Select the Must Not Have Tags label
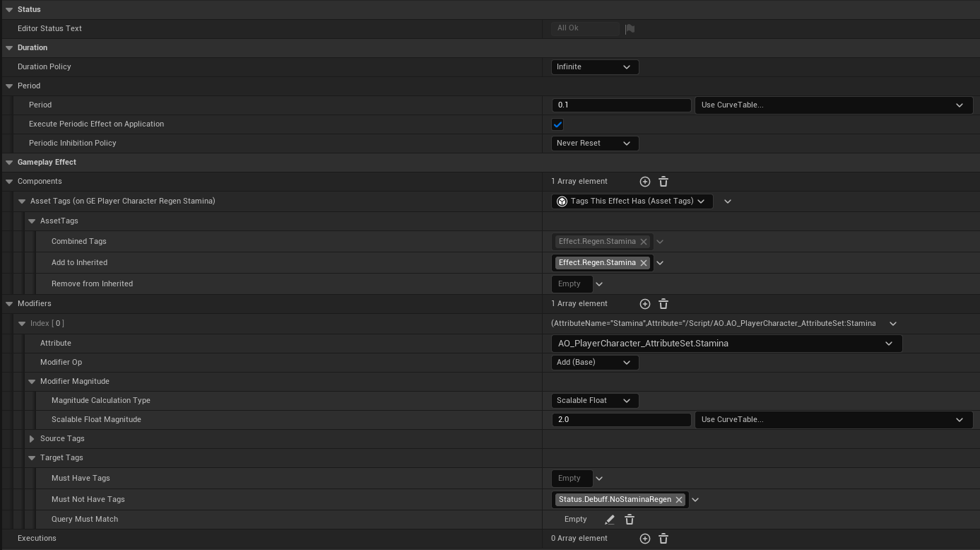 tap(88, 500)
